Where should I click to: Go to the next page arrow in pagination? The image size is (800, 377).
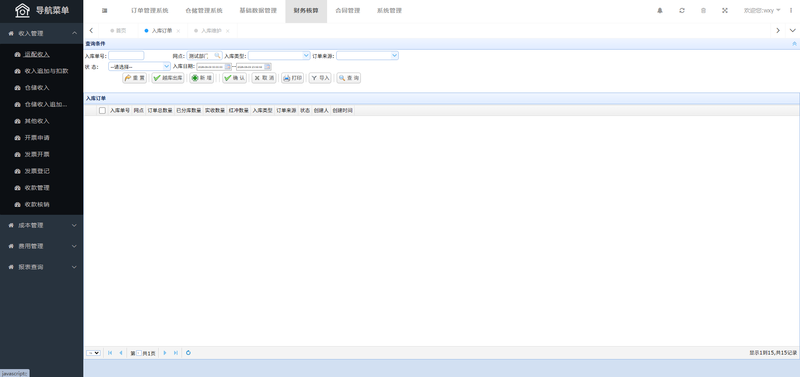tap(165, 353)
